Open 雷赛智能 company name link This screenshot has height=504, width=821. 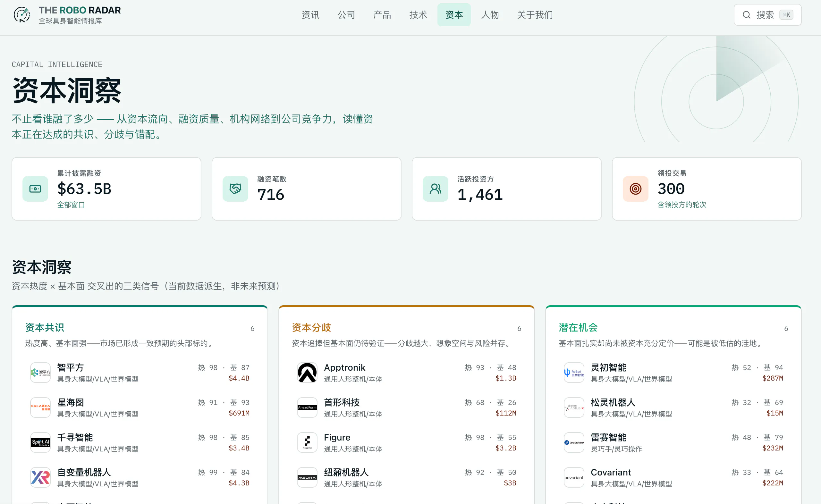pyautogui.click(x=608, y=437)
